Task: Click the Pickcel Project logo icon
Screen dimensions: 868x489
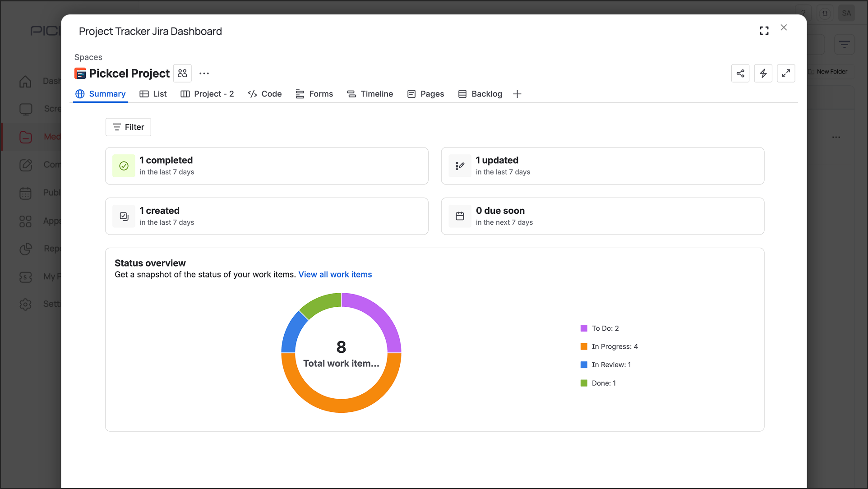Action: click(80, 74)
